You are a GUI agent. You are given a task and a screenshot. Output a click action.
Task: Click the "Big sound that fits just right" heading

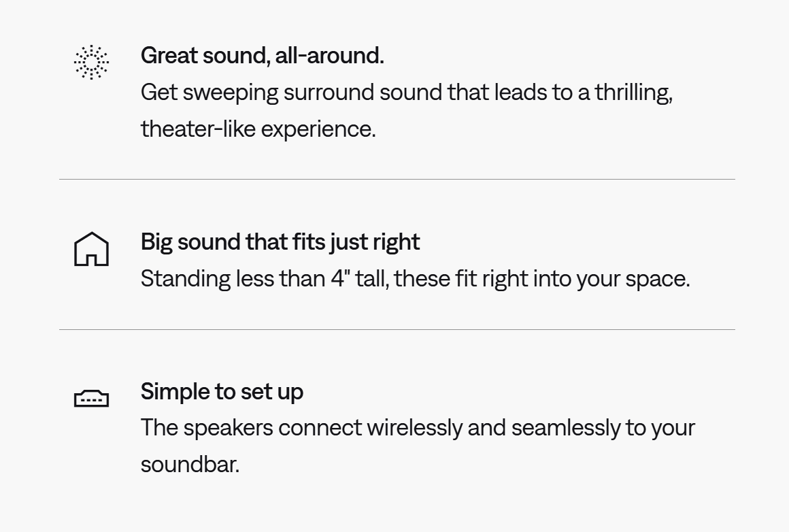pos(280,242)
